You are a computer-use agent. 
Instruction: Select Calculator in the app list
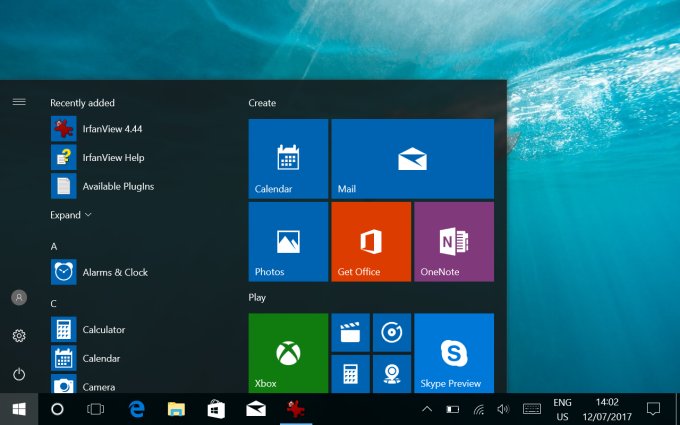coord(103,329)
